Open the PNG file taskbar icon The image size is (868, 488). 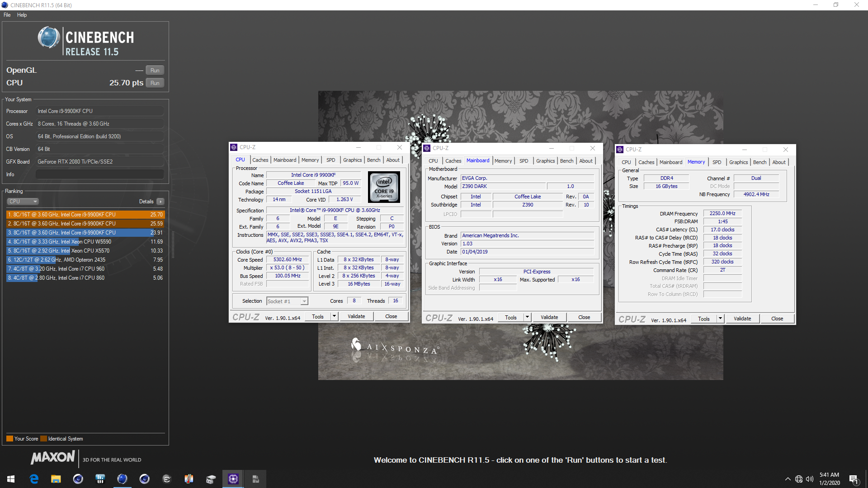pyautogui.click(x=255, y=479)
